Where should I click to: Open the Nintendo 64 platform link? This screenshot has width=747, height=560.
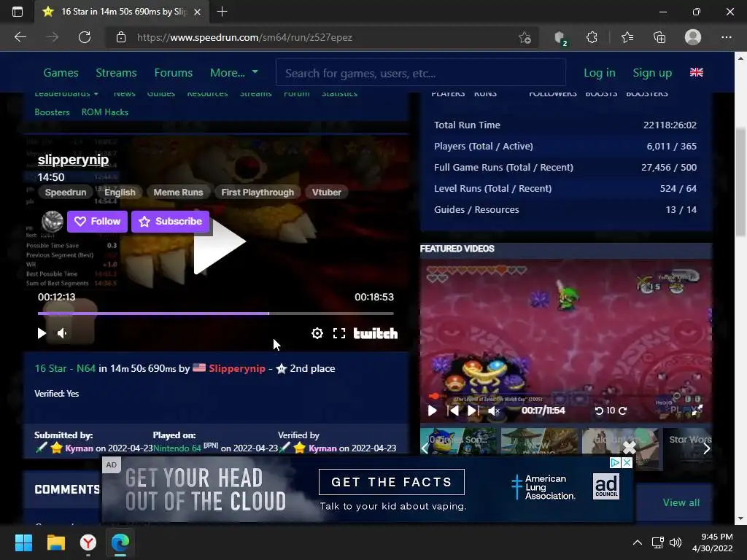(x=177, y=448)
